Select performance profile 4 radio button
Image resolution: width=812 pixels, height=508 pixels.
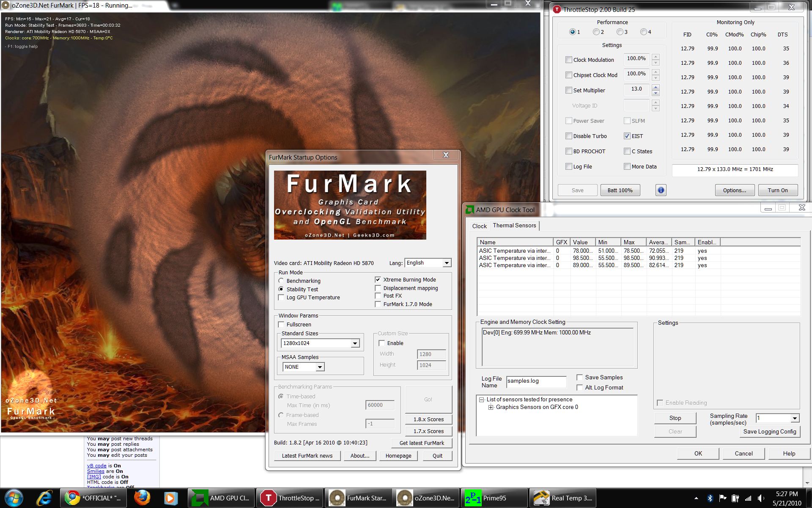click(x=644, y=32)
